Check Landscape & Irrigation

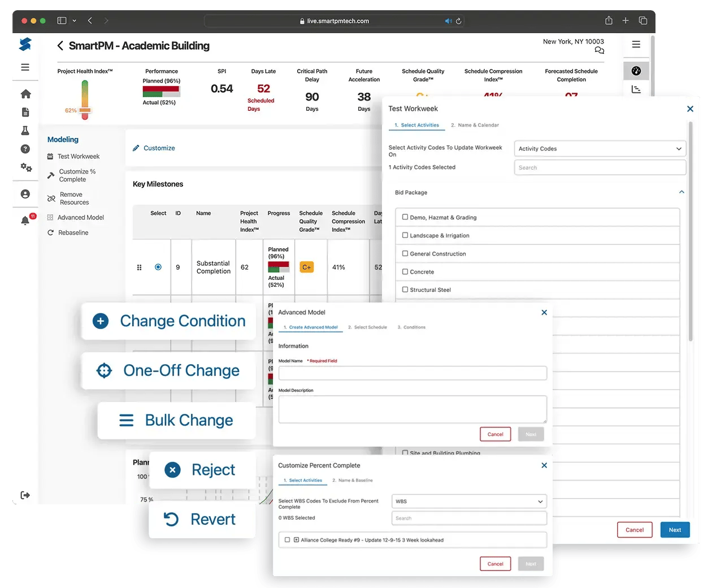pos(405,235)
